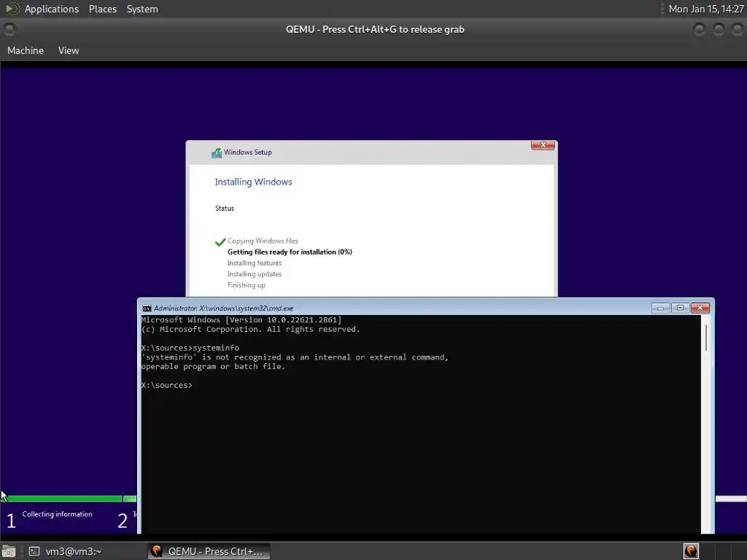Click 'Getting files ready for installation (0%)'
747x560 pixels.
pos(290,252)
